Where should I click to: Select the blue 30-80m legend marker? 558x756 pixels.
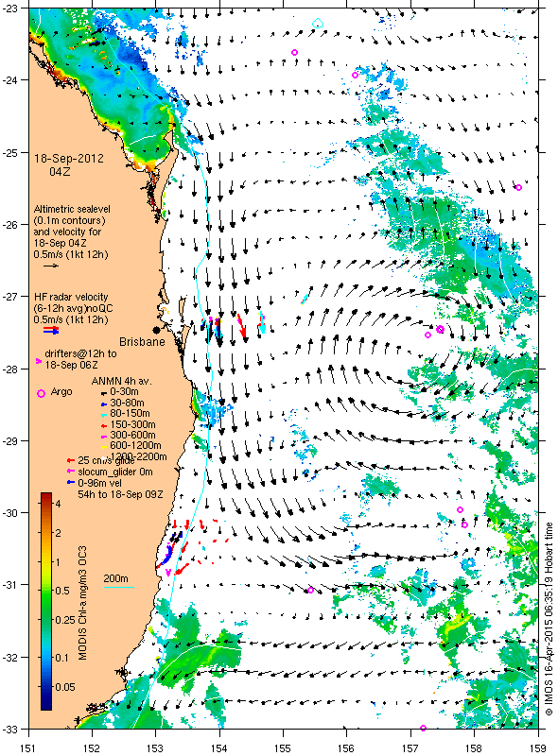coord(103,404)
